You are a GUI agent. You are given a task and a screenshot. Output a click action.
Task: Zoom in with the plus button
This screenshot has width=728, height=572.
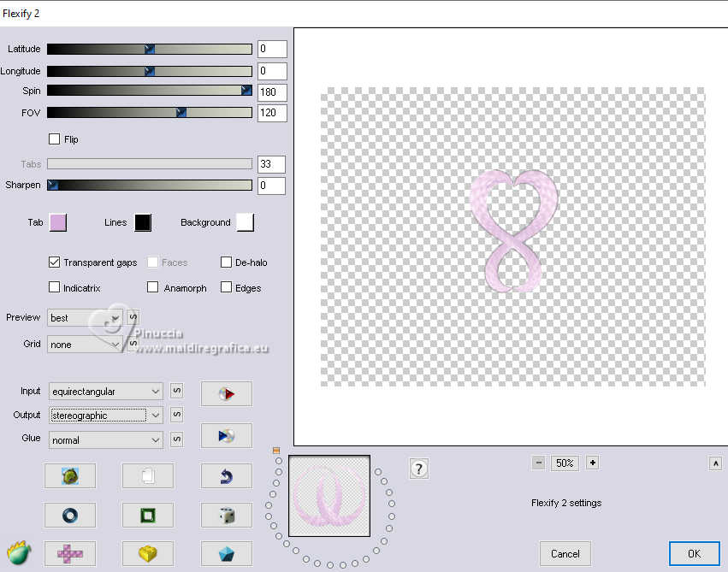coord(593,463)
